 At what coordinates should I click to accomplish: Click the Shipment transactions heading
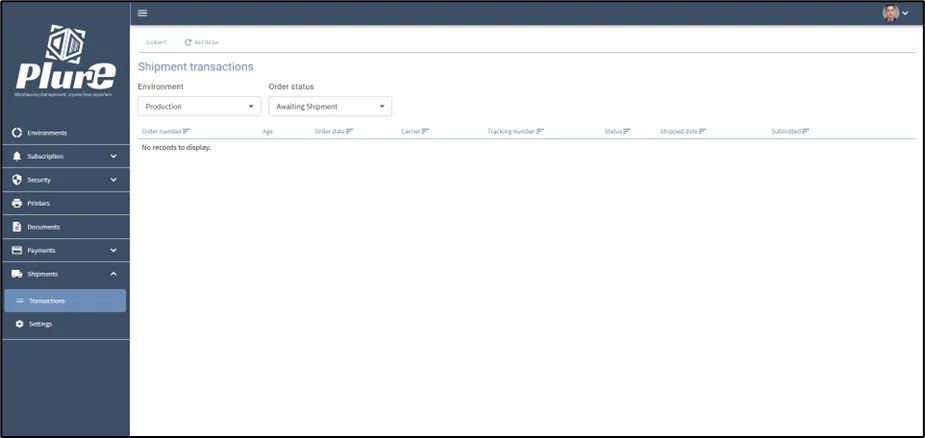point(196,67)
